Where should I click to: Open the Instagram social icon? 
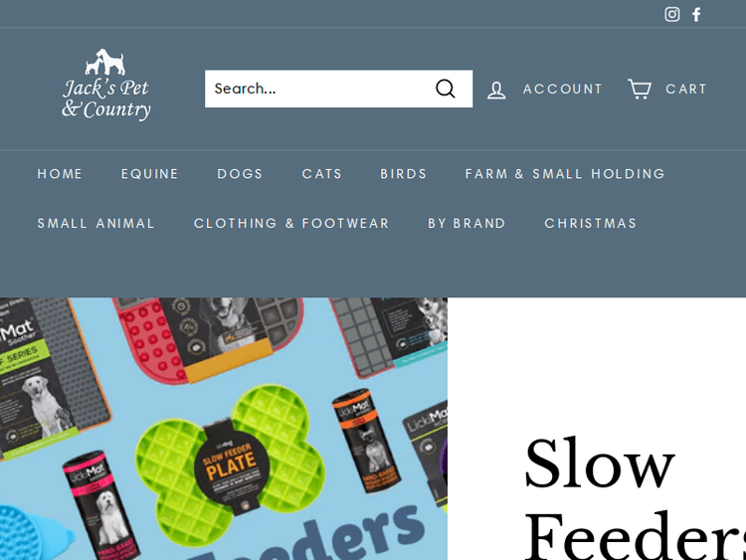point(671,14)
